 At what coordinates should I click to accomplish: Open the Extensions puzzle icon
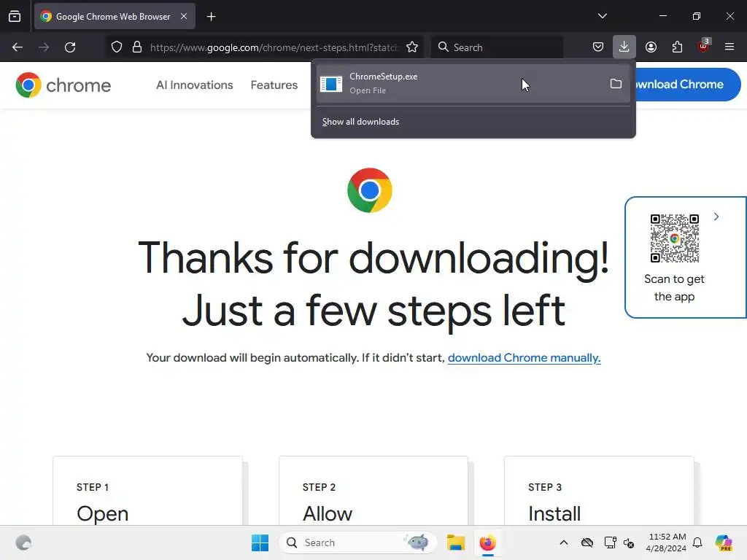(x=677, y=47)
